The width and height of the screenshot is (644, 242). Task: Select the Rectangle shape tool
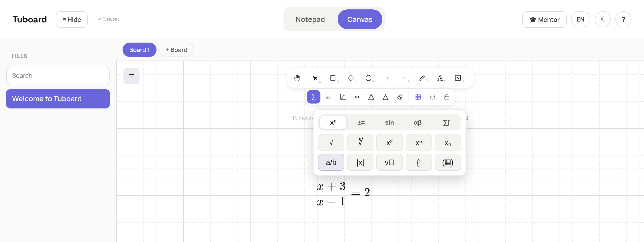(333, 78)
